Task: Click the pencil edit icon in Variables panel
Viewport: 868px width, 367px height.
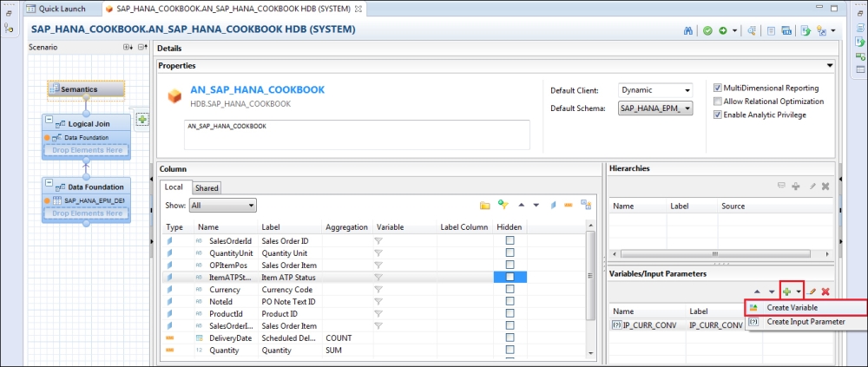Action: pyautogui.click(x=812, y=292)
